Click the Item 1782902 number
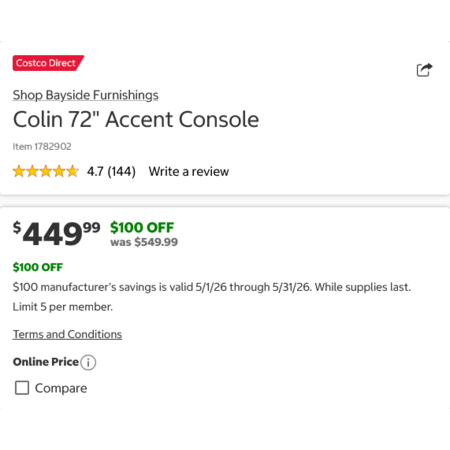Image resolution: width=450 pixels, height=450 pixels. tap(42, 146)
